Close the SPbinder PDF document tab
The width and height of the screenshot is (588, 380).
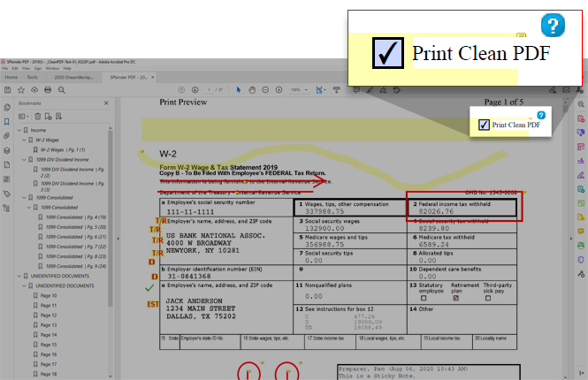pyautogui.click(x=153, y=77)
